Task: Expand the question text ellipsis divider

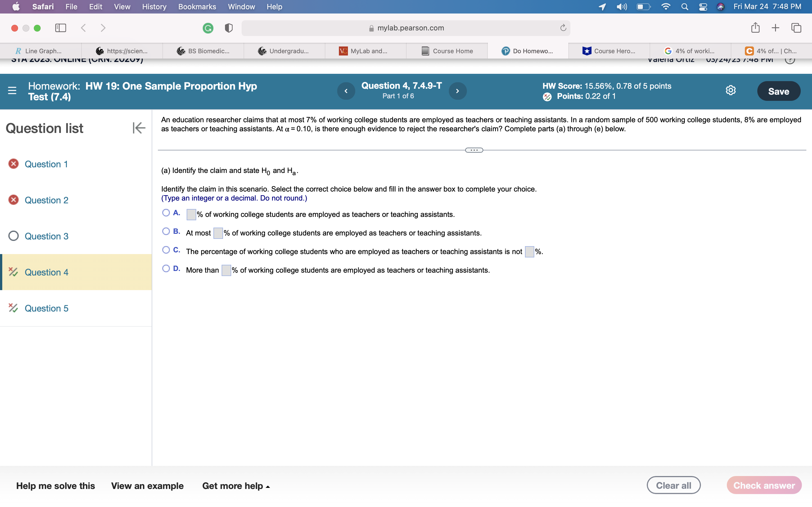Action: click(x=474, y=150)
